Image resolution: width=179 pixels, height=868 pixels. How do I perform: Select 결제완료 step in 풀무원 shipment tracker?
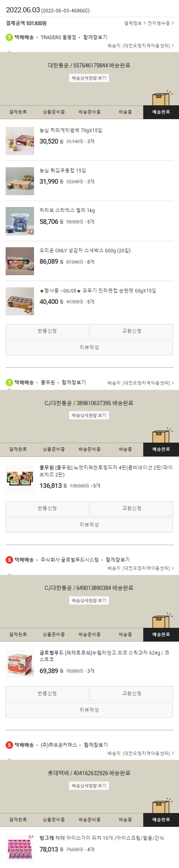click(x=18, y=449)
